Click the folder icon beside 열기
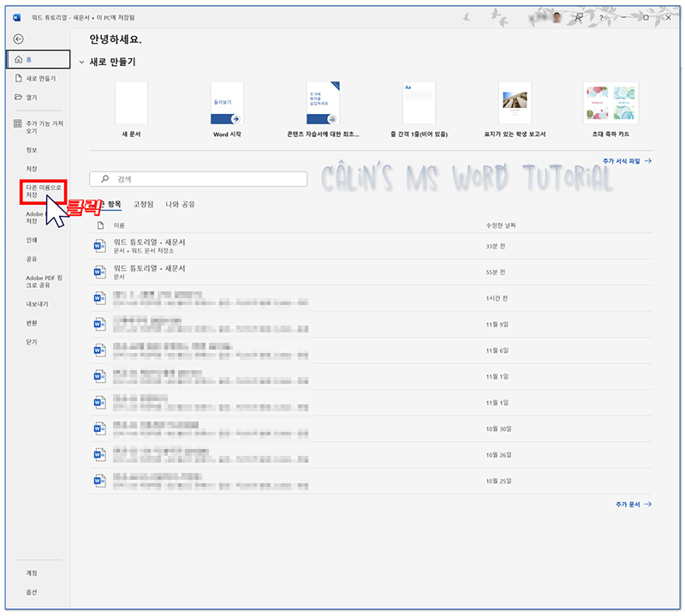This screenshot has height=616, width=685. point(18,97)
